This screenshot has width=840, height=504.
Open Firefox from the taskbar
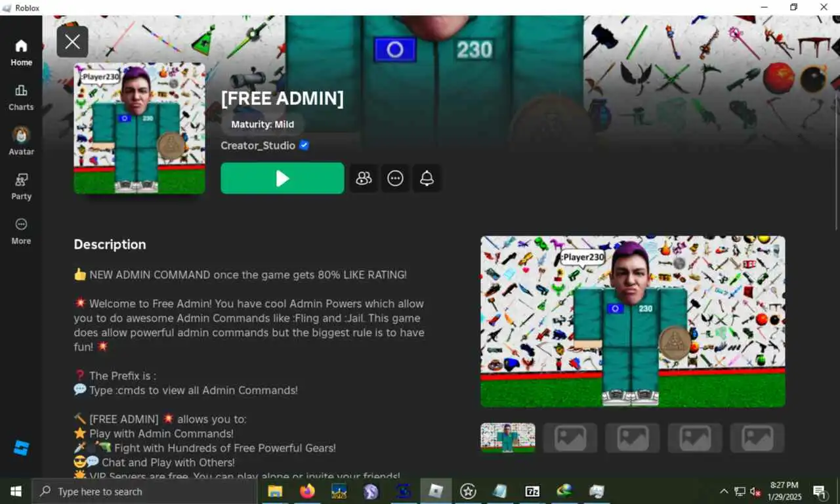pos(306,491)
